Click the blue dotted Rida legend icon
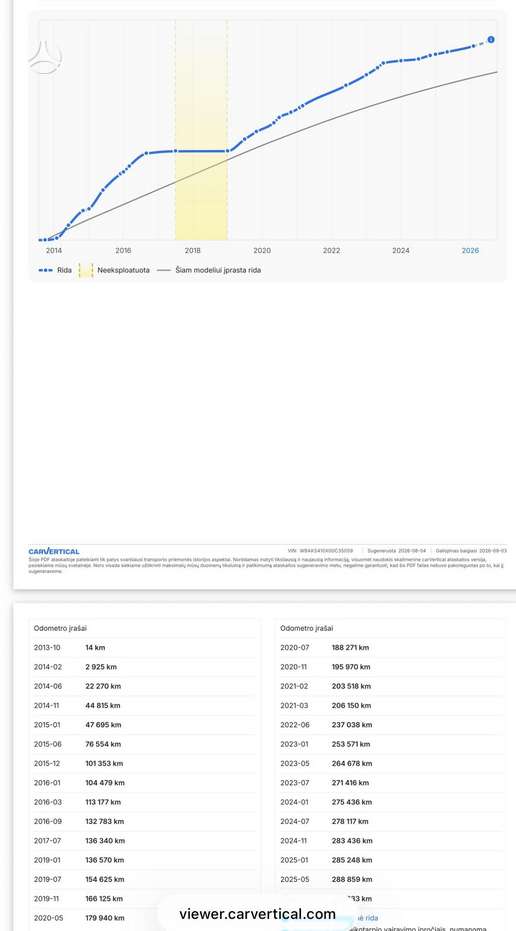The image size is (516, 931). [x=46, y=270]
